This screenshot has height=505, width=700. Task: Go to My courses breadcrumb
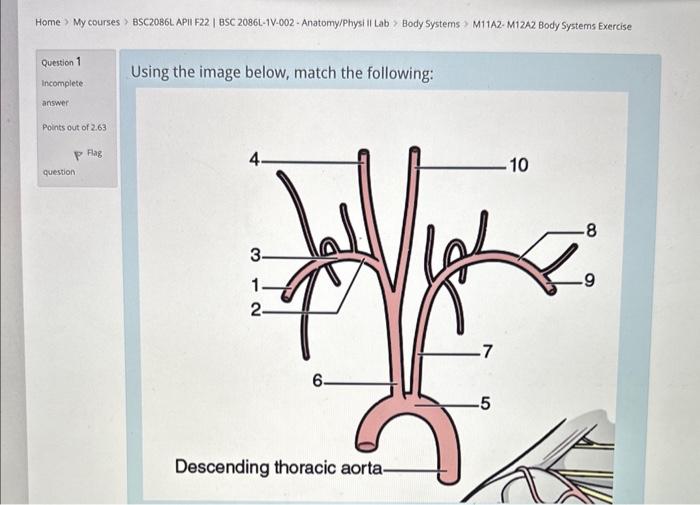(x=96, y=22)
